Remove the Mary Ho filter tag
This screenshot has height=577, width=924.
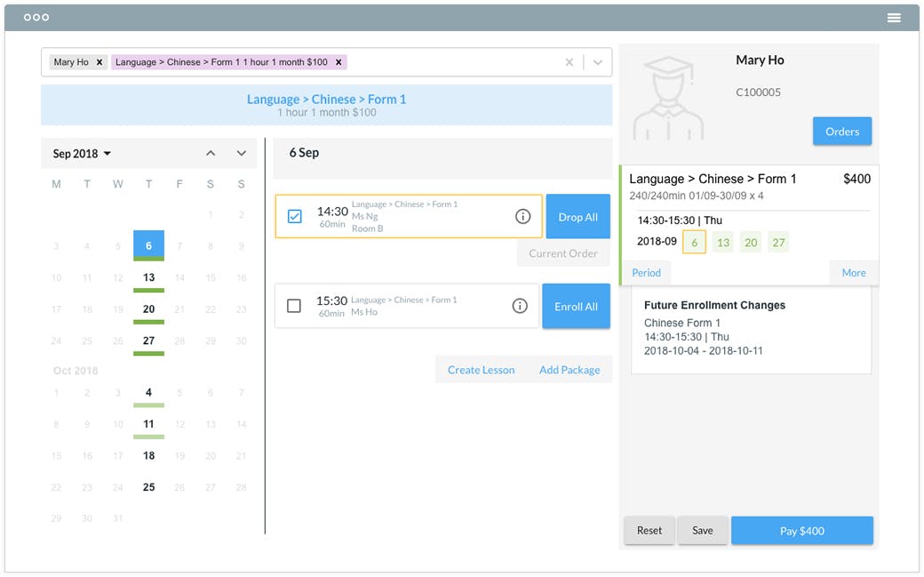point(100,62)
